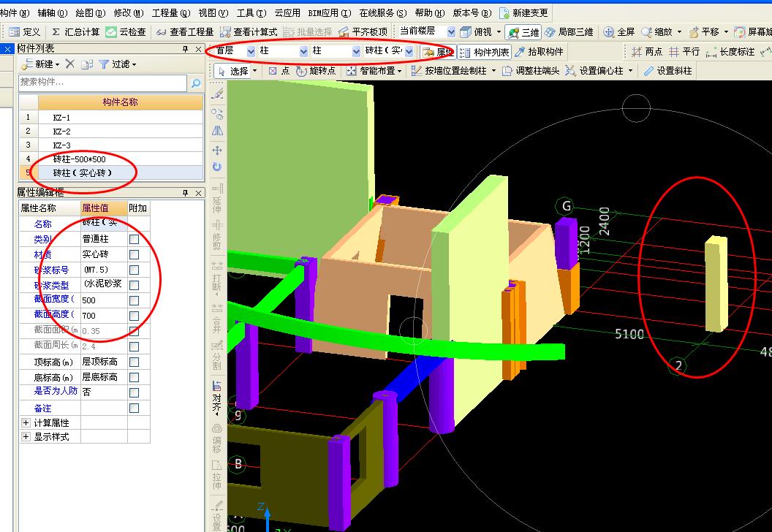This screenshot has height=532, width=772.
Task: Click the 新建变更 button
Action: point(524,13)
